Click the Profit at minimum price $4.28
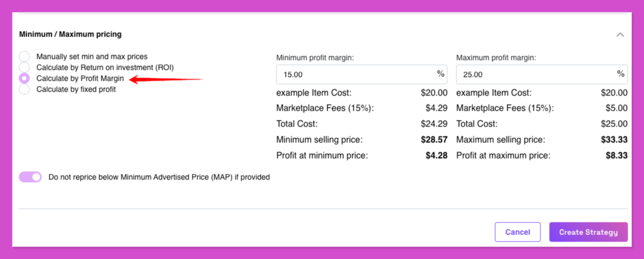This screenshot has width=644, height=259. [437, 155]
